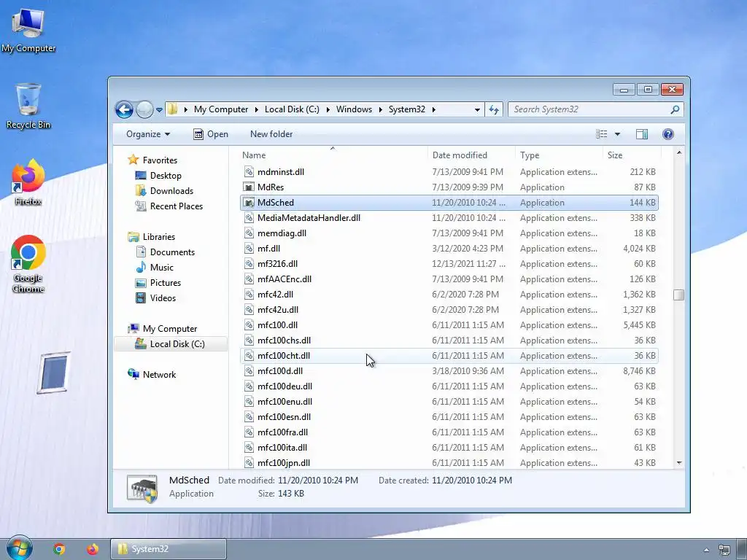The height and width of the screenshot is (560, 747).
Task: Open the Organize menu
Action: pos(147,134)
